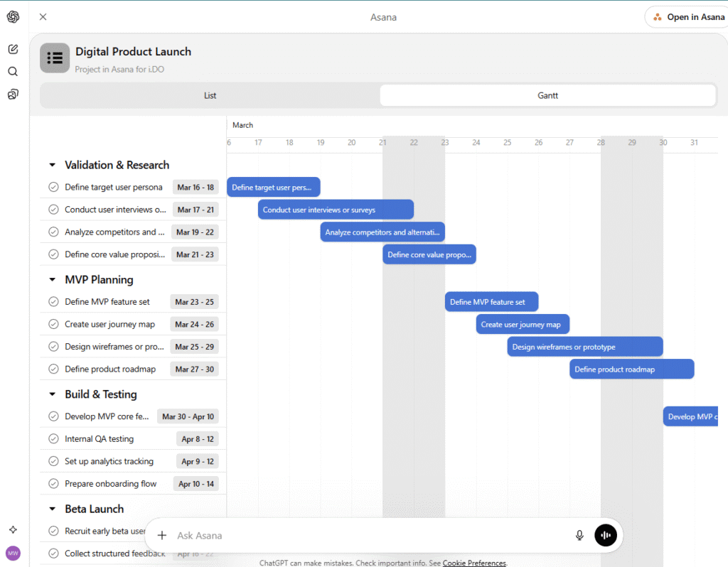Activate the microphone icon in Ask Asana bar
This screenshot has width=728, height=567.
(579, 535)
